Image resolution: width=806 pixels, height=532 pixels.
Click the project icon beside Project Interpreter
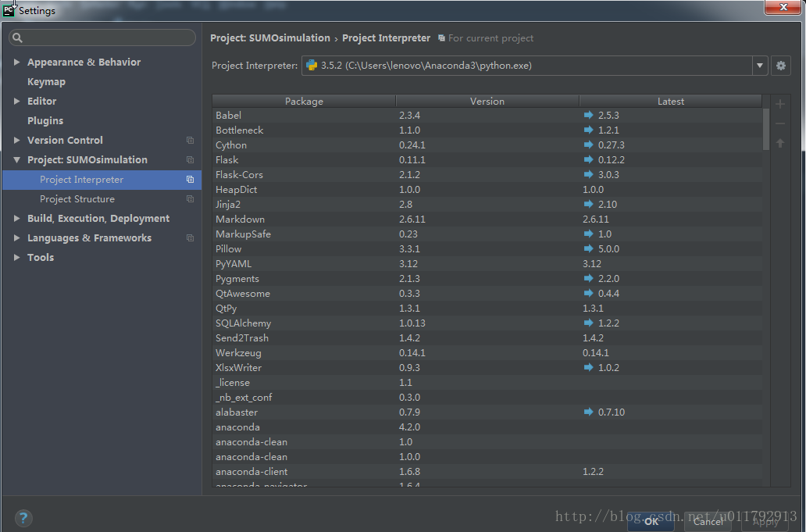191,180
